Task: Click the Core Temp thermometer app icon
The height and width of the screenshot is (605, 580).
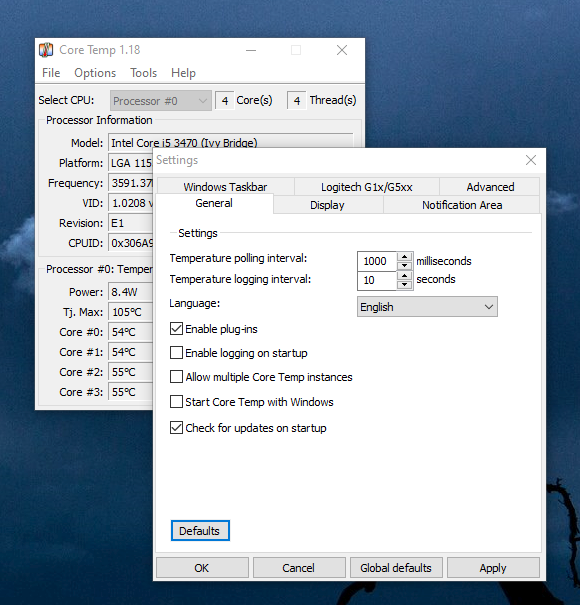Action: coord(46,50)
